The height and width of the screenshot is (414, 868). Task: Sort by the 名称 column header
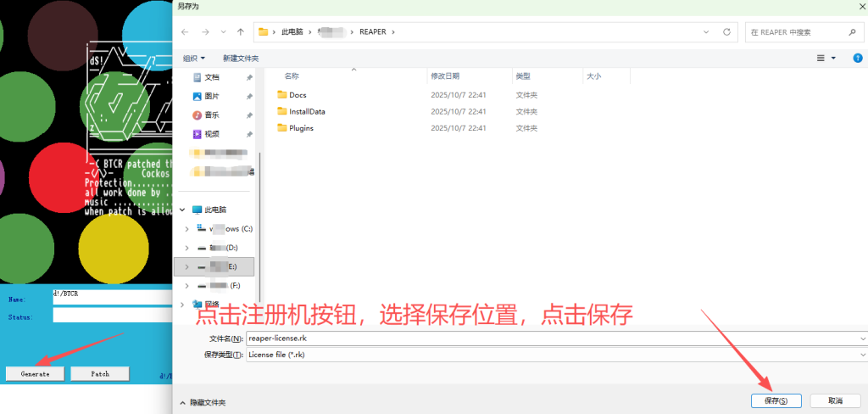pyautogui.click(x=292, y=76)
